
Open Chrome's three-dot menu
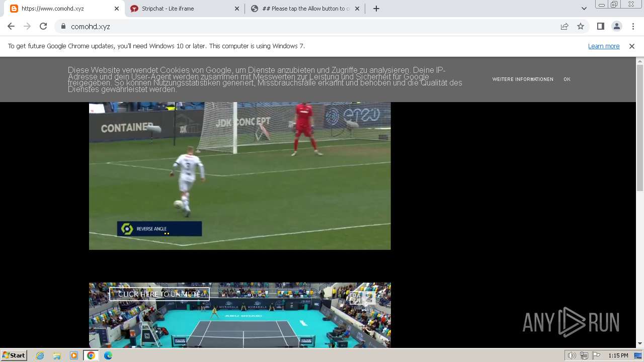click(633, 26)
